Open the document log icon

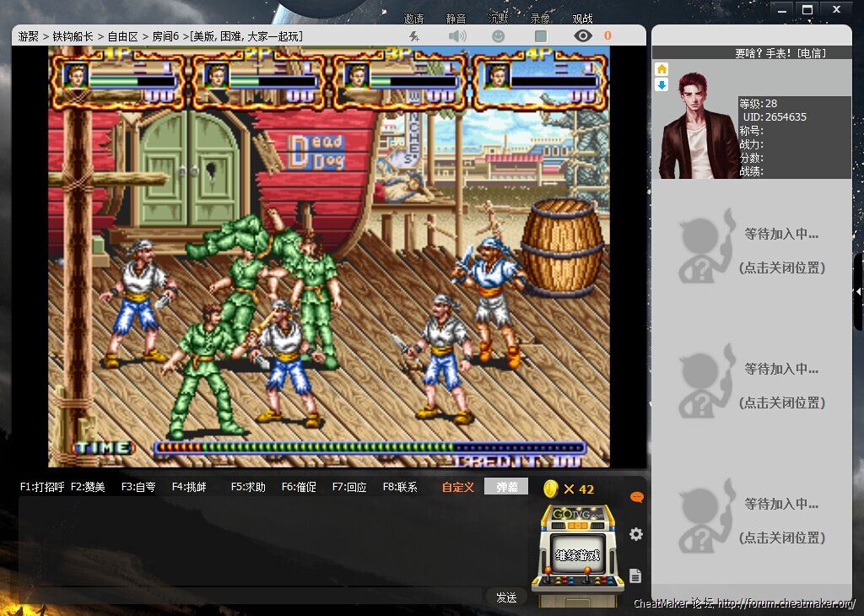635,575
